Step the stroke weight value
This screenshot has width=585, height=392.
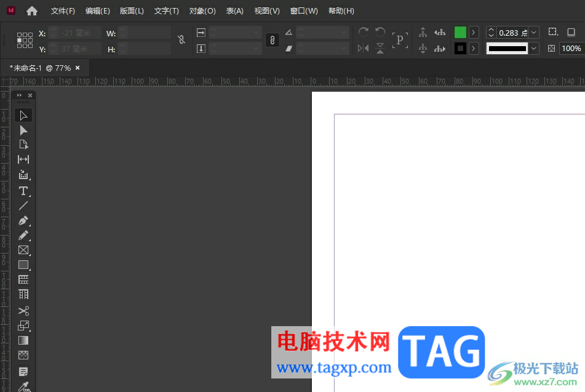point(491,33)
